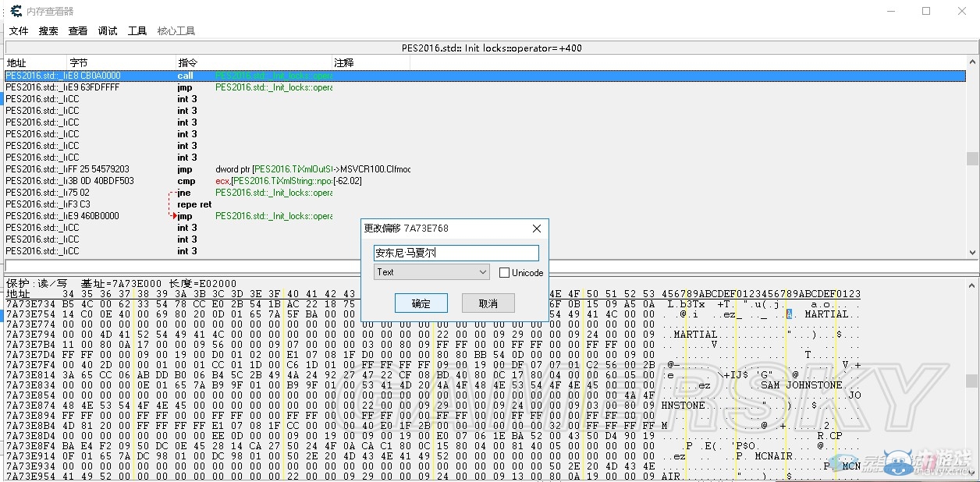The image size is (980, 482).
Task: Click the disassembler scroll down arrow
Action: click(x=972, y=252)
